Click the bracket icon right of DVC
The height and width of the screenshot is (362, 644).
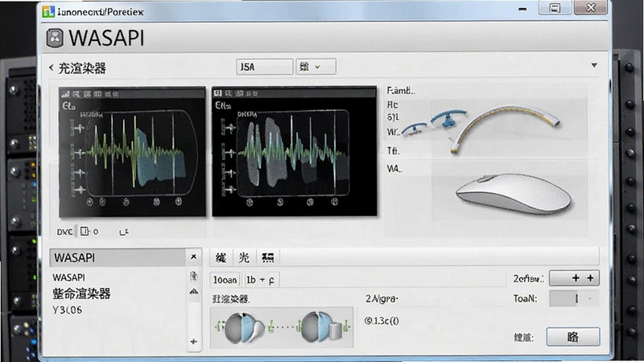pyautogui.click(x=124, y=232)
